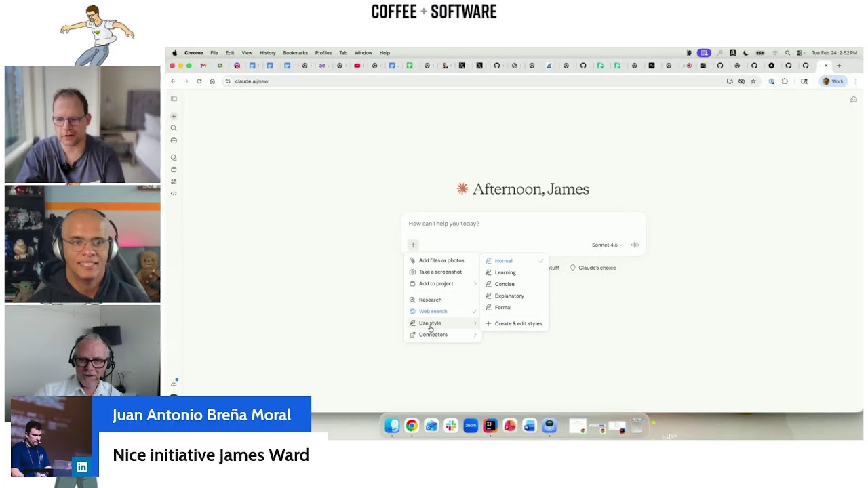Click the download apps icon in sidebar

[174, 383]
